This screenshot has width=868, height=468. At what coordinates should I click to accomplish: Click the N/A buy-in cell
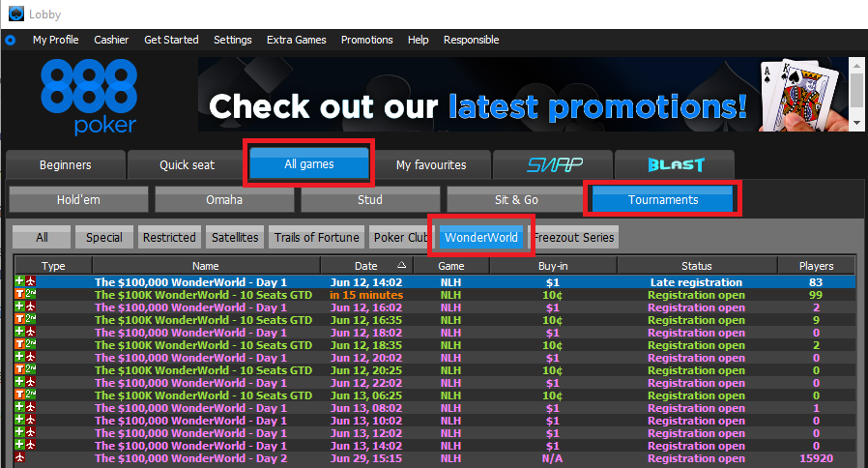click(553, 458)
